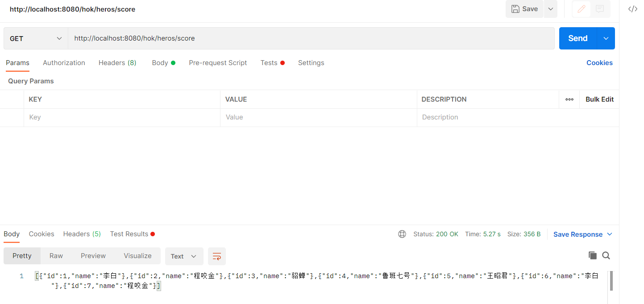This screenshot has height=304, width=644.
Task: Open the Text format dropdown
Action: click(x=184, y=256)
